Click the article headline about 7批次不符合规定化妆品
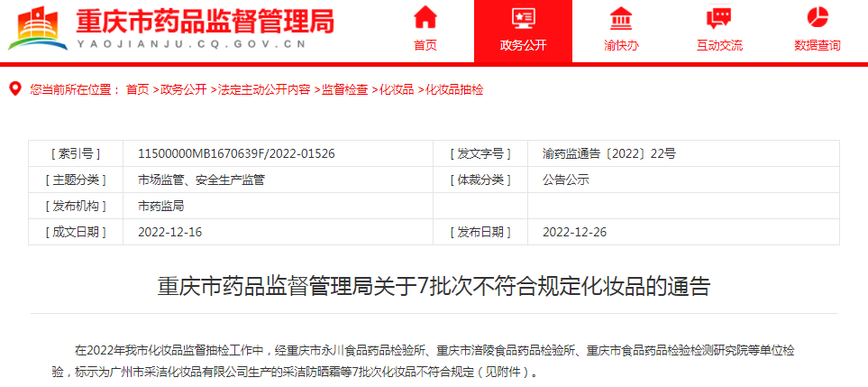 point(434,287)
